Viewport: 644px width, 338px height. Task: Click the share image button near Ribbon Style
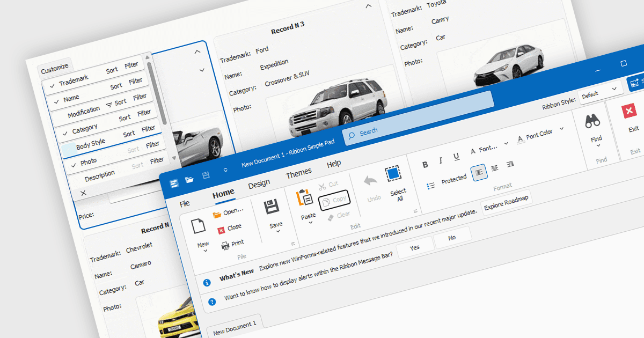635,83
